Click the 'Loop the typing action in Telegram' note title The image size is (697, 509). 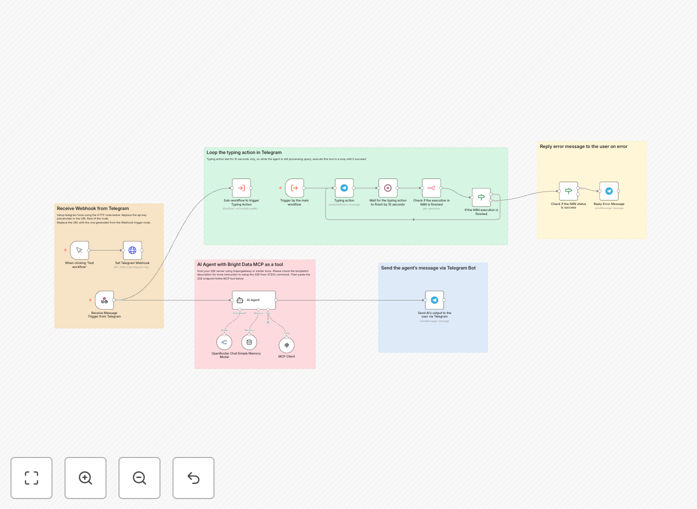pyautogui.click(x=244, y=152)
